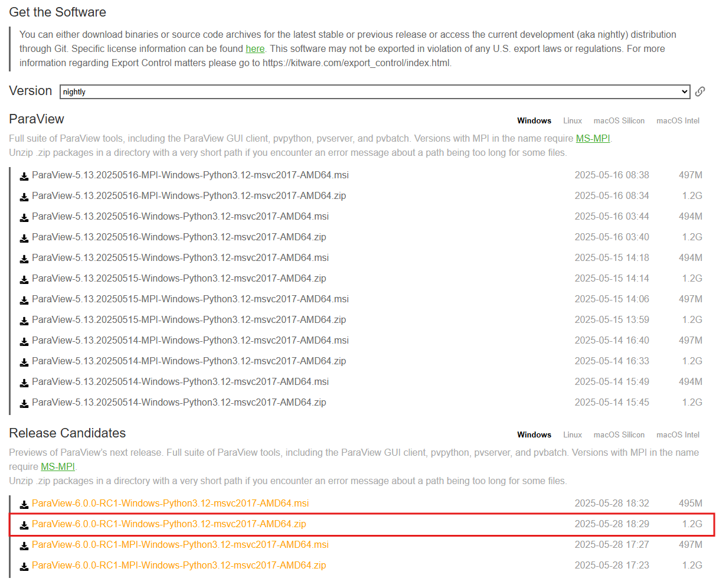This screenshot has width=716, height=588.
Task: Click download icon for 20250514-Windows .msi file
Action: (x=24, y=383)
